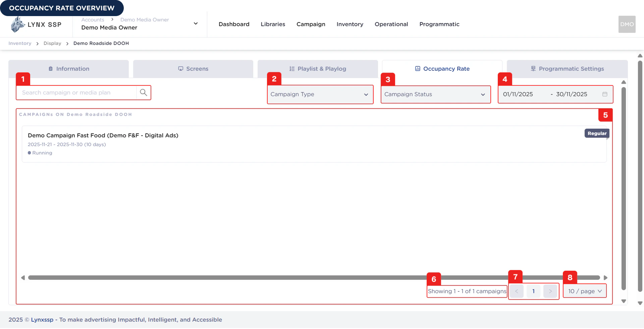This screenshot has width=644, height=329.
Task: Click the page vertical scrollbar down arrow
Action: click(640, 303)
